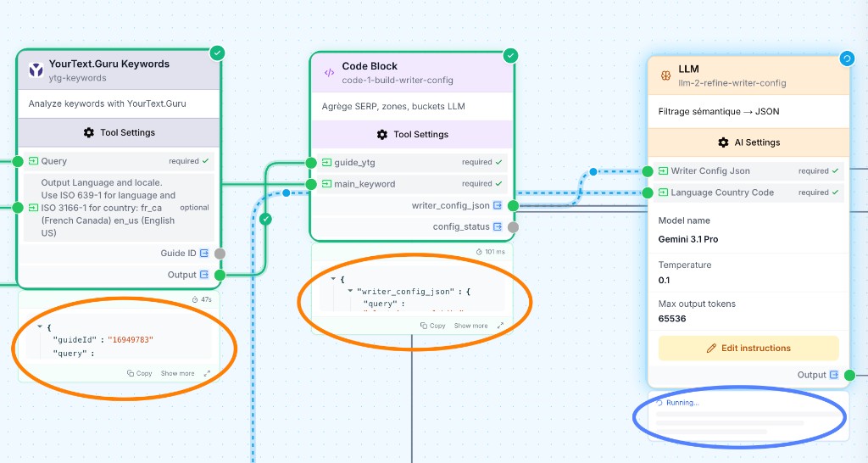The image size is (868, 463).
Task: Click the 'Filtrage sémantique → JSON' description
Action: (719, 111)
